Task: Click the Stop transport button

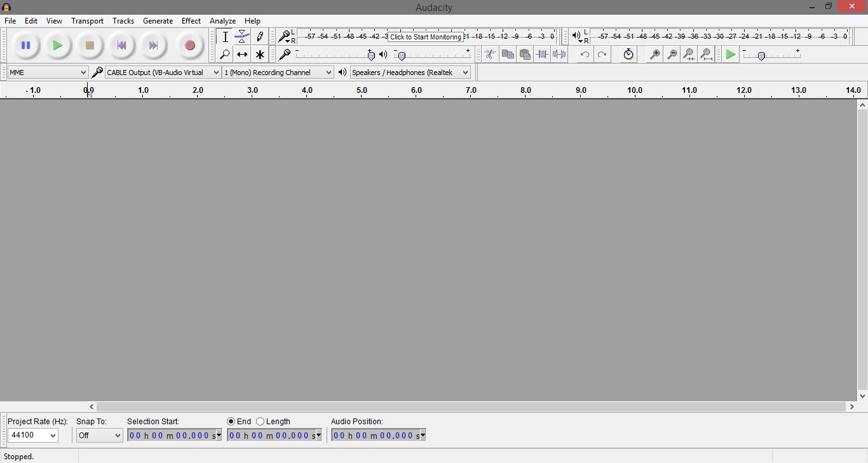Action: pos(90,46)
